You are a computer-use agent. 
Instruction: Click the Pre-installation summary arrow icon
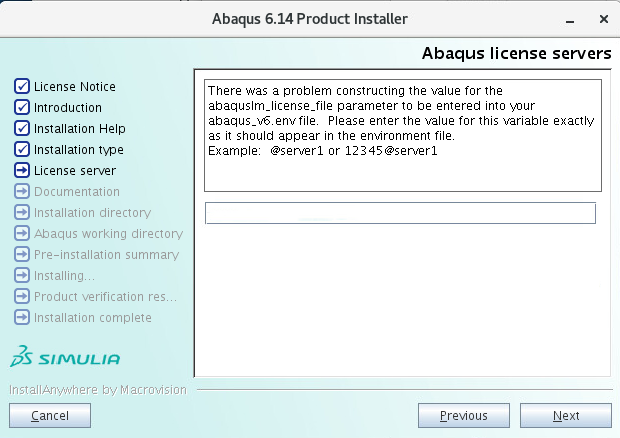pos(22,254)
